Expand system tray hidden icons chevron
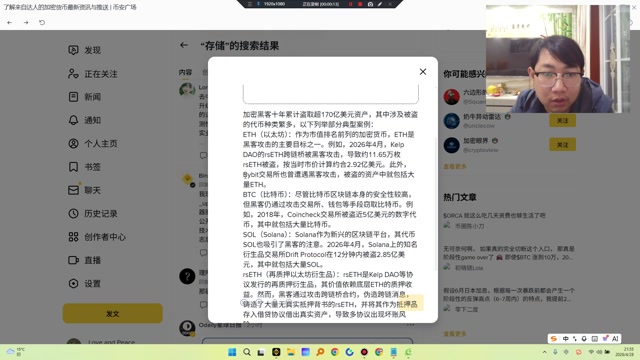The width and height of the screenshot is (640, 360). tap(544, 352)
